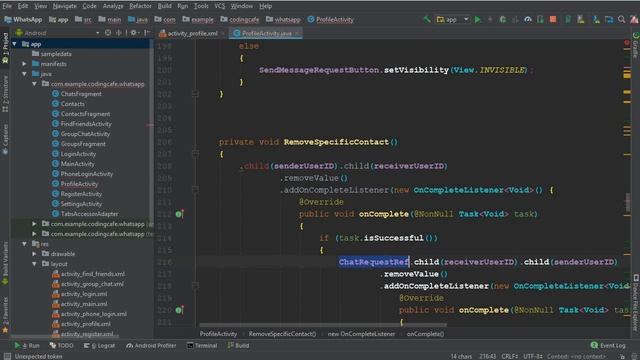
Task: Open the Captures side tool window
Action: (x=5, y=140)
